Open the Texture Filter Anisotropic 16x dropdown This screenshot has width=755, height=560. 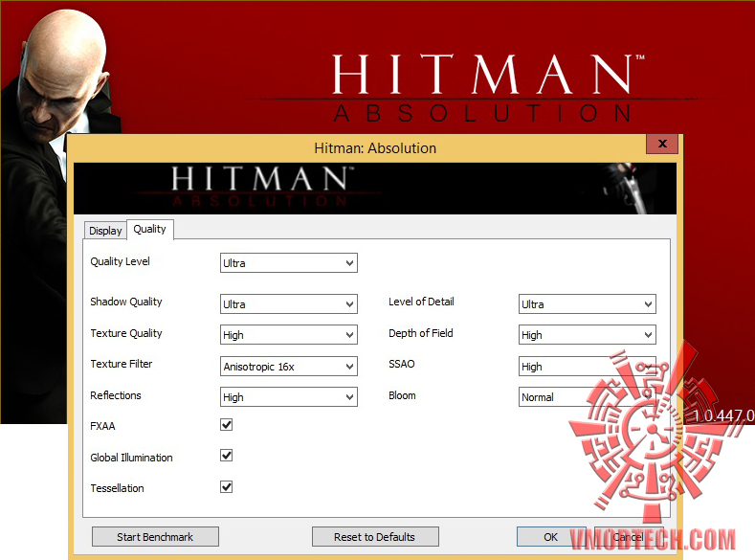289,367
